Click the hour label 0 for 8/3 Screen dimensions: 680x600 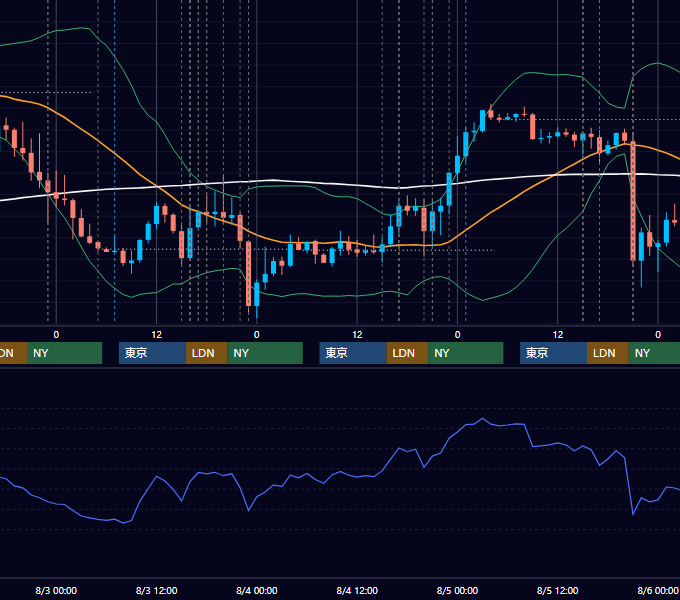pyautogui.click(x=56, y=335)
